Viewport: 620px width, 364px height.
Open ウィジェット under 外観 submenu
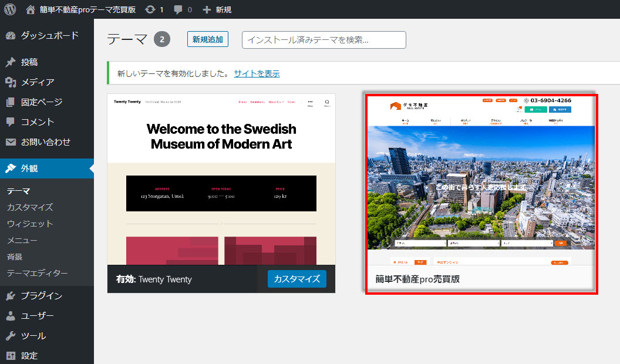[30, 224]
